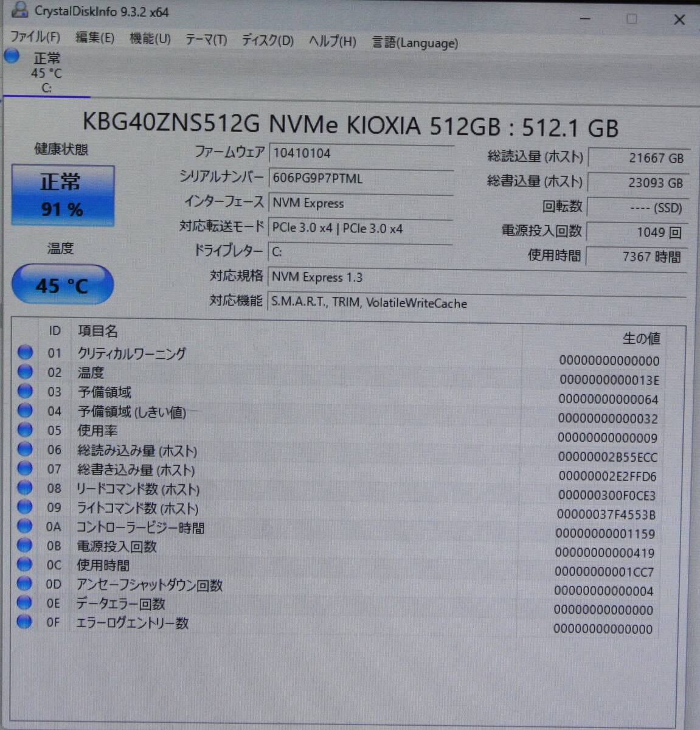Click the status orb beside ID 05 使用率

pos(25,430)
